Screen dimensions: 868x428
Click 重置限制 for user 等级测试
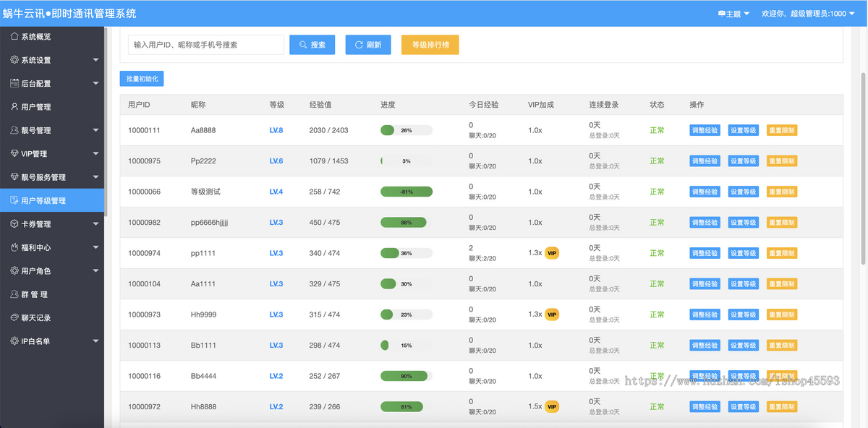782,192
